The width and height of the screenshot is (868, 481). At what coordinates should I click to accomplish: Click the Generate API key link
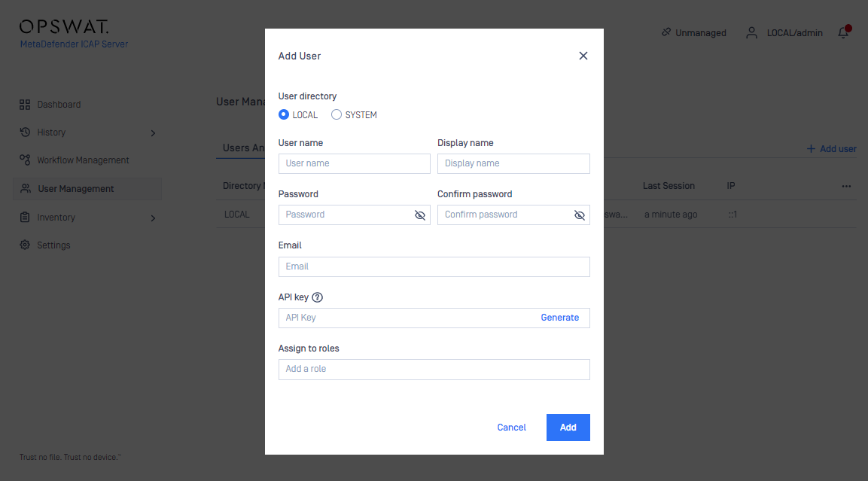(559, 318)
